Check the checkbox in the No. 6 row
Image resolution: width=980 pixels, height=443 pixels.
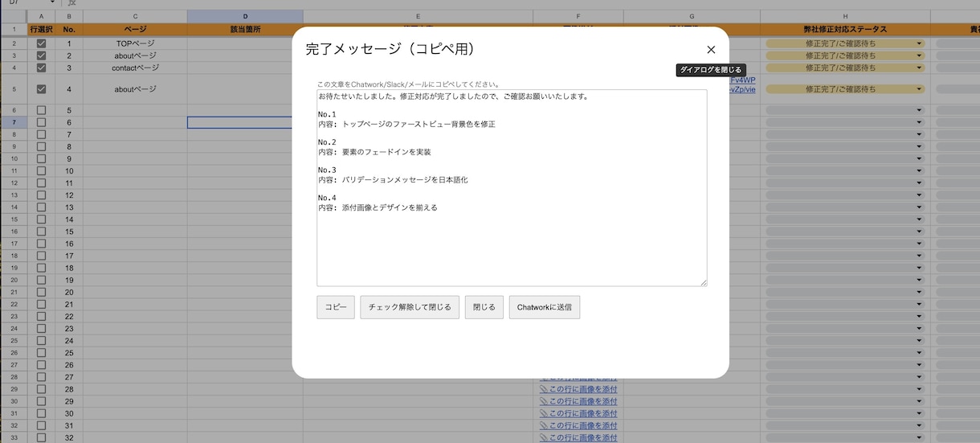41,122
